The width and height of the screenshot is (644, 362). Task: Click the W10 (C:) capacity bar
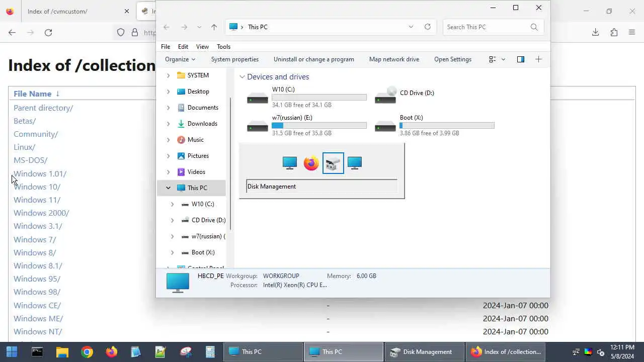(319, 98)
